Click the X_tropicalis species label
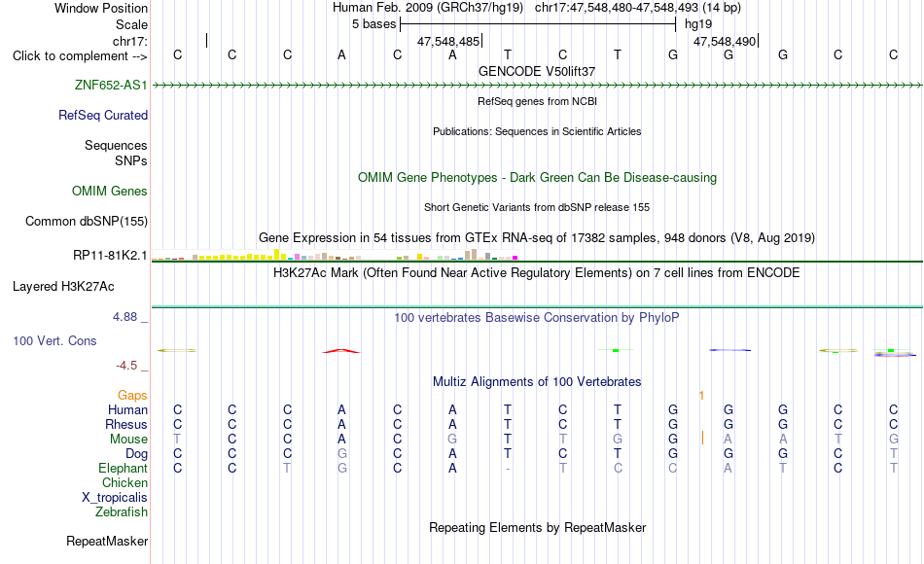The image size is (924, 564). click(115, 498)
